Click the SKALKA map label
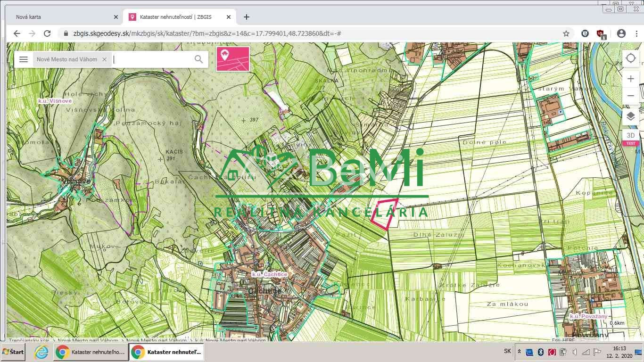The width and height of the screenshot is (644, 362). [327, 80]
